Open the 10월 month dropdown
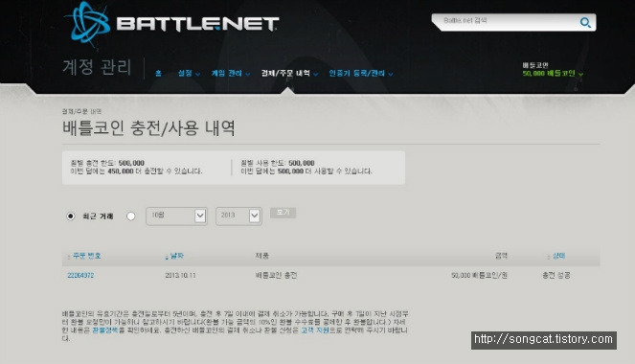Screen dimensions: 635x364 coord(176,216)
